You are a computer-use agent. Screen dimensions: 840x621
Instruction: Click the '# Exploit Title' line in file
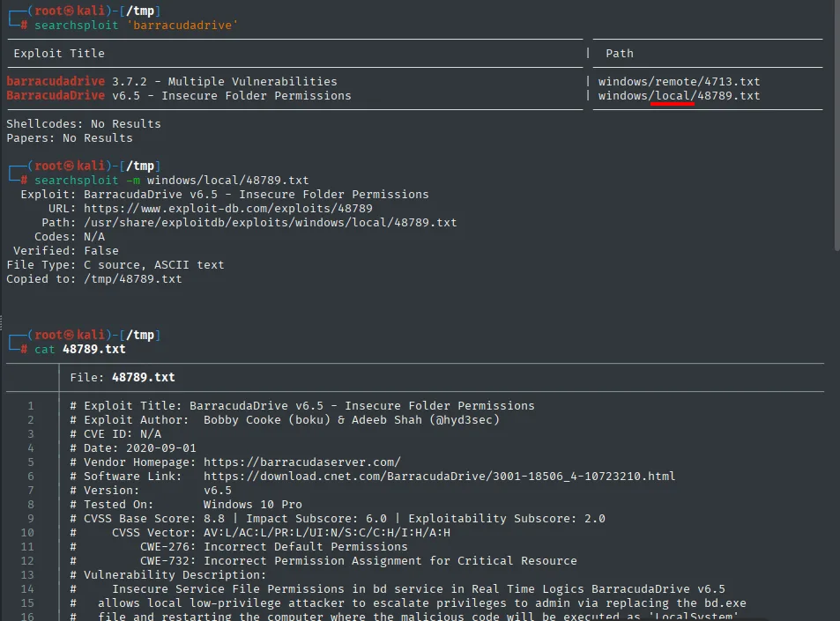coord(302,405)
